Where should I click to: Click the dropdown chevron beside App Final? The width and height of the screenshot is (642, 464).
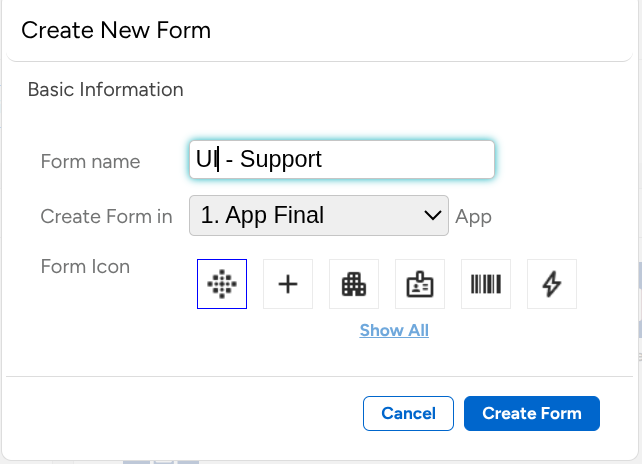(433, 215)
